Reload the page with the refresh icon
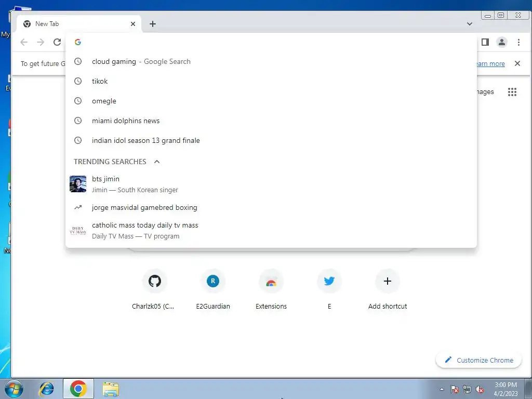Screen dimensions: 532x399 point(57,42)
